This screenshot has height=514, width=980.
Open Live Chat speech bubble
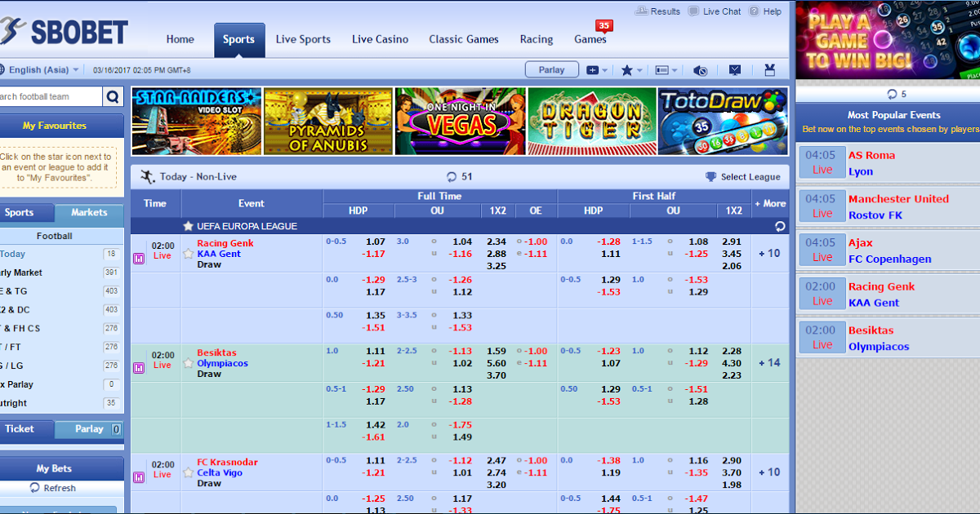[693, 11]
